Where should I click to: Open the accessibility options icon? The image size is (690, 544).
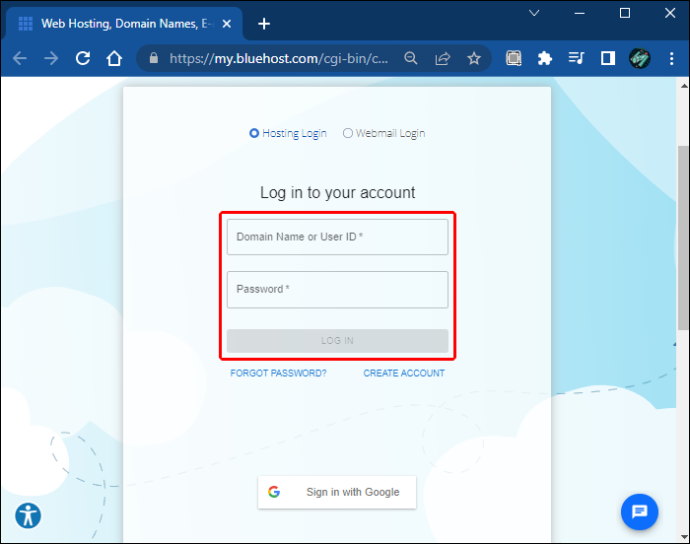(28, 516)
